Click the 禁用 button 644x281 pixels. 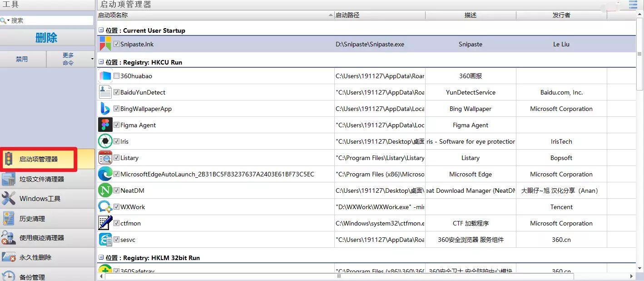pyautogui.click(x=22, y=59)
